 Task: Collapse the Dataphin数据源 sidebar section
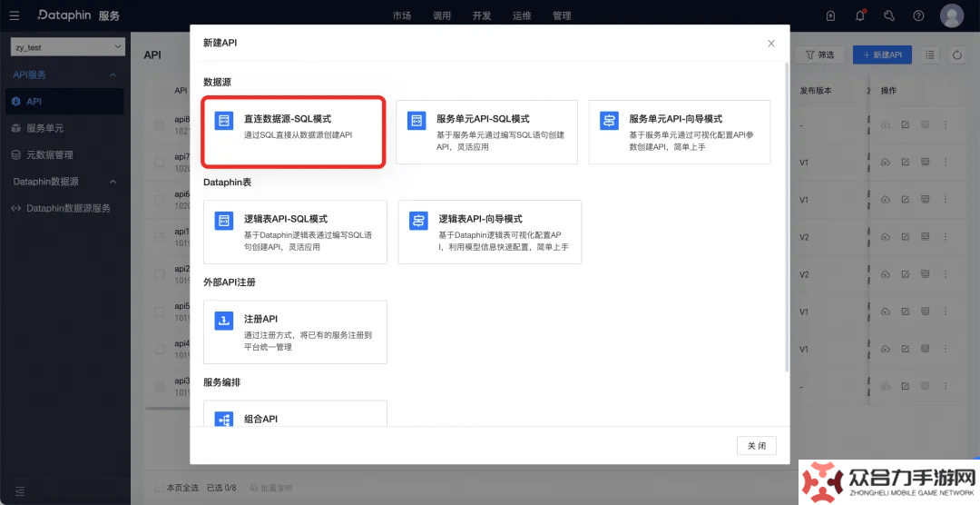click(113, 182)
